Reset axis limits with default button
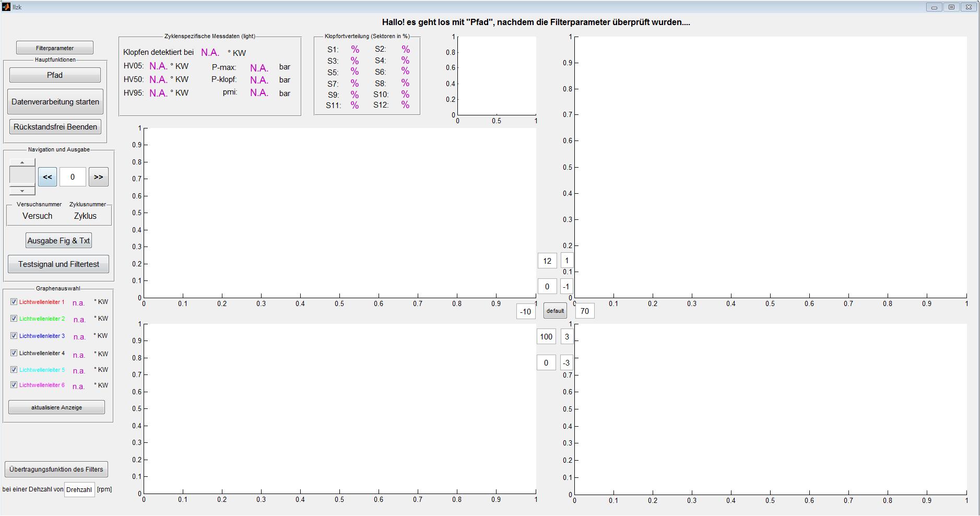Viewport: 980px width, 516px height. coord(555,311)
